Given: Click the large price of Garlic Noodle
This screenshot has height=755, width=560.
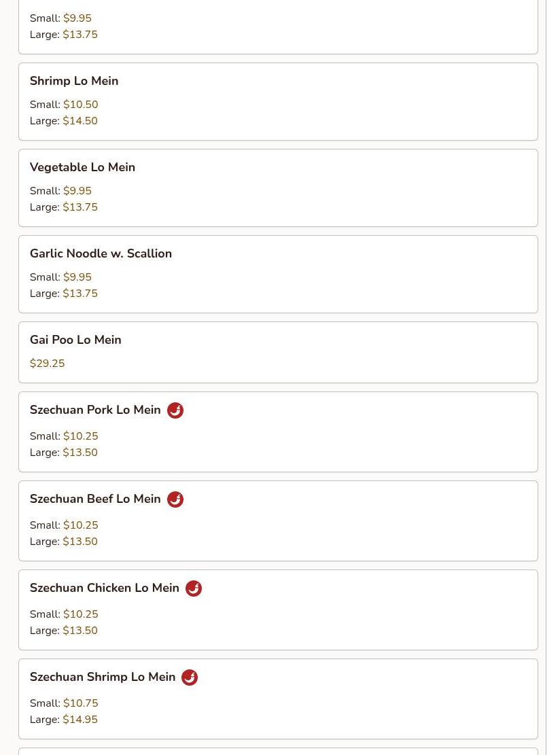Looking at the screenshot, I should (80, 294).
